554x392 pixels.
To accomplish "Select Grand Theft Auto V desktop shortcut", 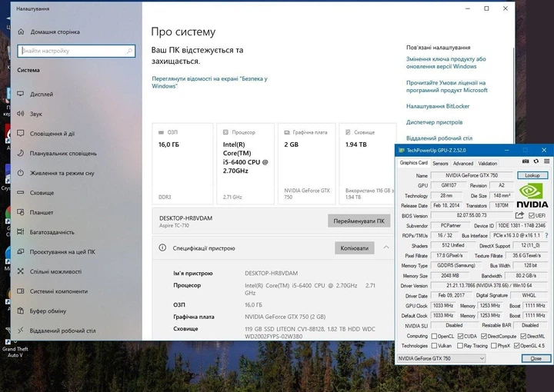I will tap(14, 346).
